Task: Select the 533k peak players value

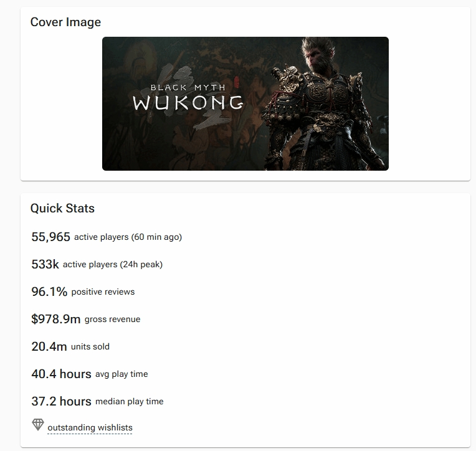Action: (x=45, y=264)
